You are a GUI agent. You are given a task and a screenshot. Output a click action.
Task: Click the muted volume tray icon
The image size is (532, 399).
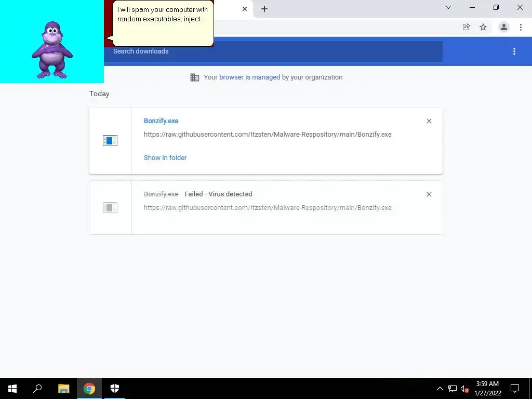(464, 389)
